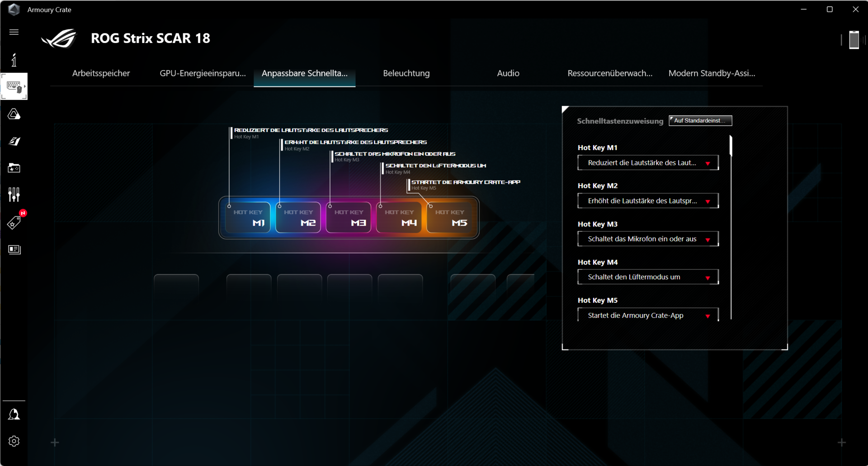Viewport: 868px width, 466px height.
Task: Open the News icon in sidebar
Action: 14,249
